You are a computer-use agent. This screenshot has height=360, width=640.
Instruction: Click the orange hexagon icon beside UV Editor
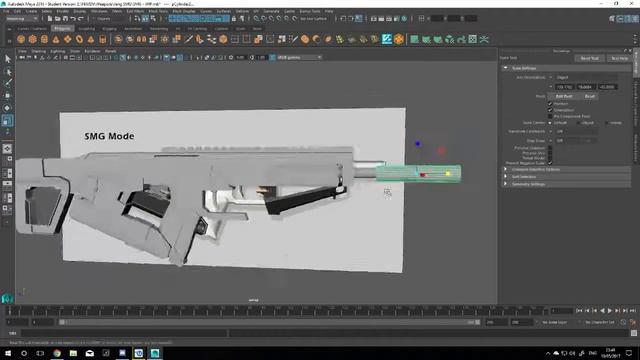coord(399,39)
